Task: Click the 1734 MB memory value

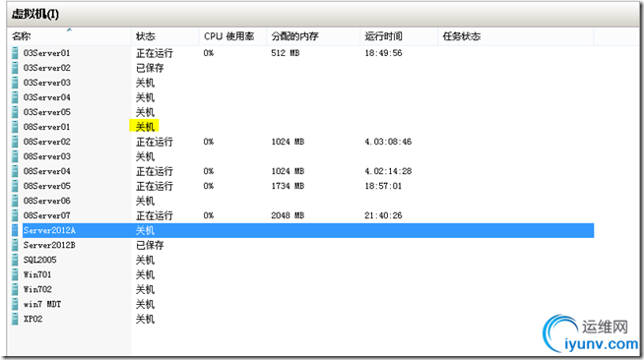Action: [288, 186]
